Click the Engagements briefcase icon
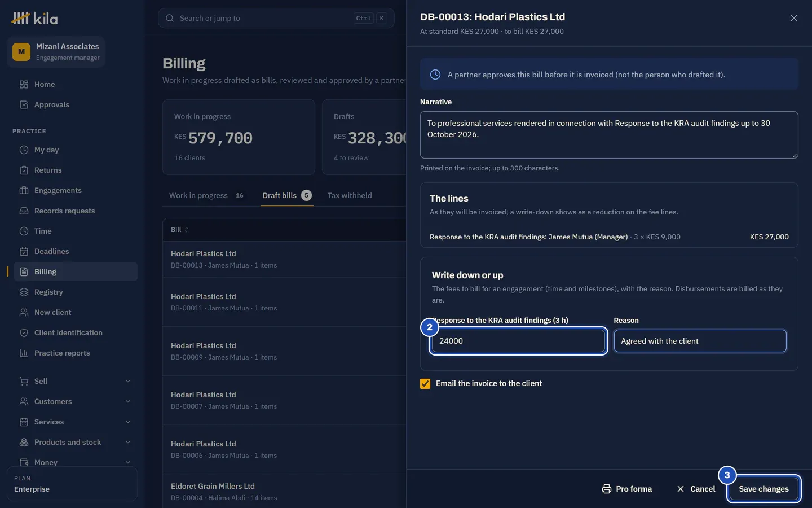This screenshot has height=508, width=812. (24, 190)
